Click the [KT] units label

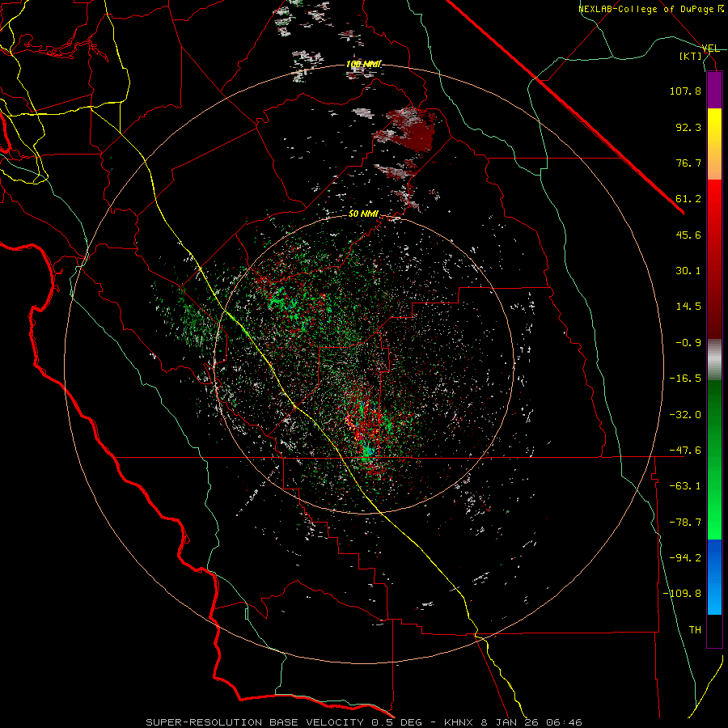(690, 56)
